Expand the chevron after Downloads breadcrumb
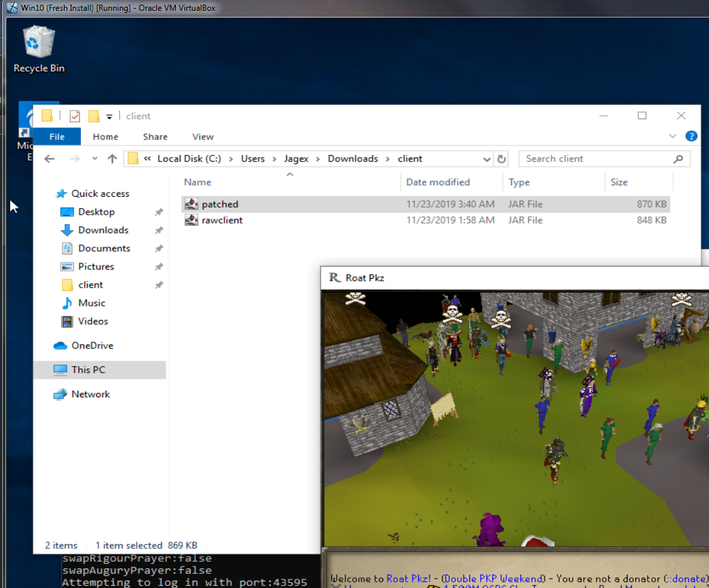The height and width of the screenshot is (588, 709). pyautogui.click(x=388, y=159)
